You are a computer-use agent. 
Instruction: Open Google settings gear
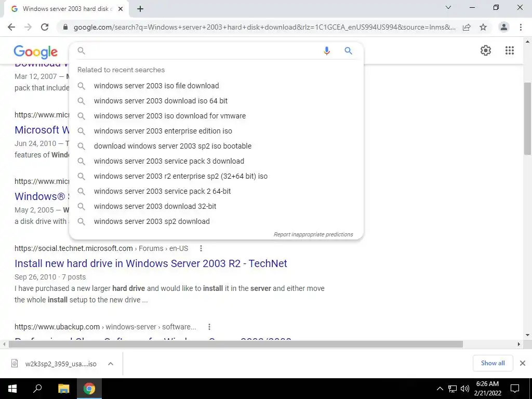pyautogui.click(x=486, y=50)
